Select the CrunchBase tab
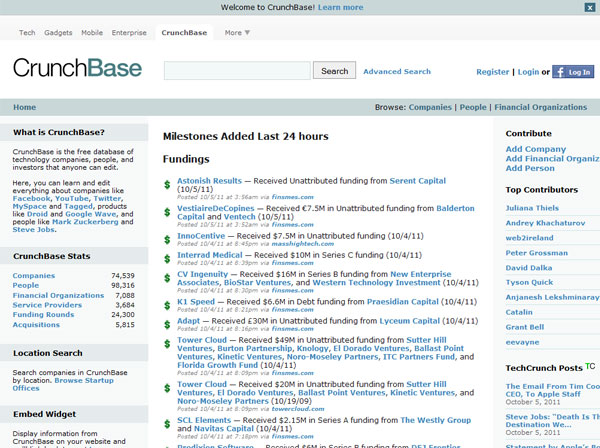Screen dimensions: 600x448 pyautogui.click(x=184, y=33)
